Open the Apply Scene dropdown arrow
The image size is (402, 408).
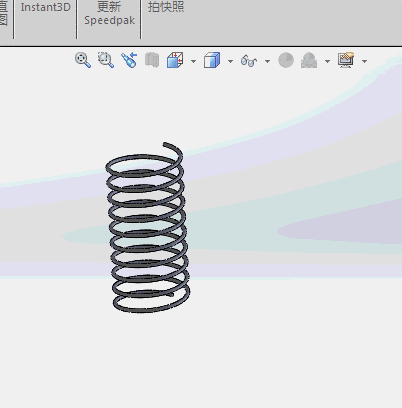point(327,61)
